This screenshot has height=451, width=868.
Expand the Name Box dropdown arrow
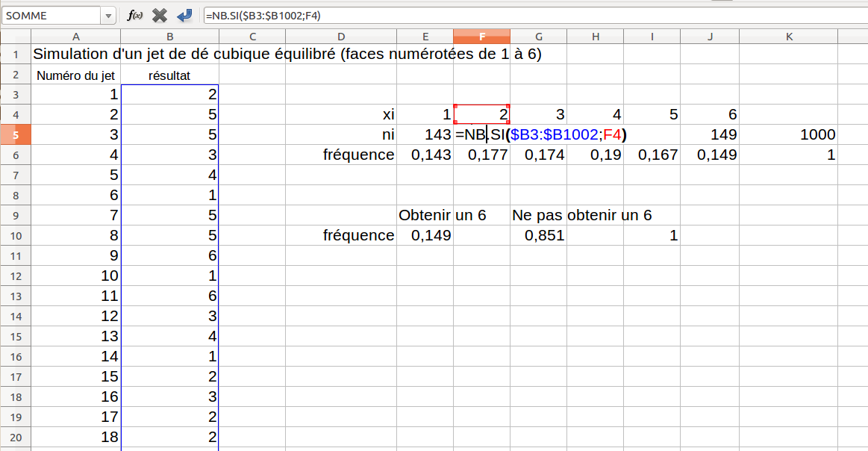[109, 16]
